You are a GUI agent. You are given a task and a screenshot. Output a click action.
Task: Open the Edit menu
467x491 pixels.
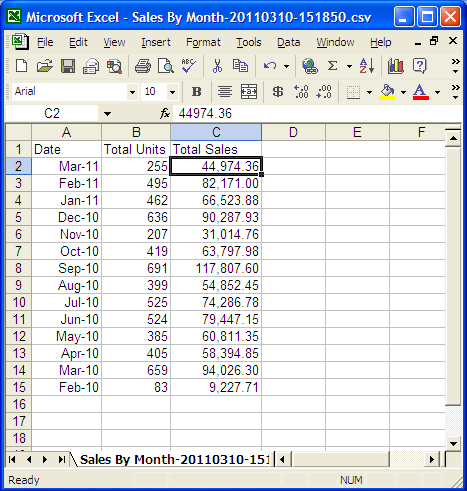78,42
